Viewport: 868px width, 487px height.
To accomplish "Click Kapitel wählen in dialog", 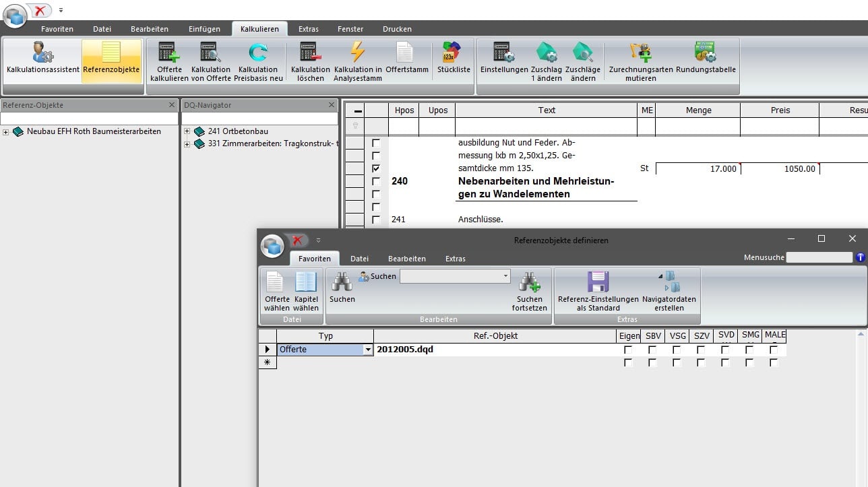I will (x=306, y=291).
